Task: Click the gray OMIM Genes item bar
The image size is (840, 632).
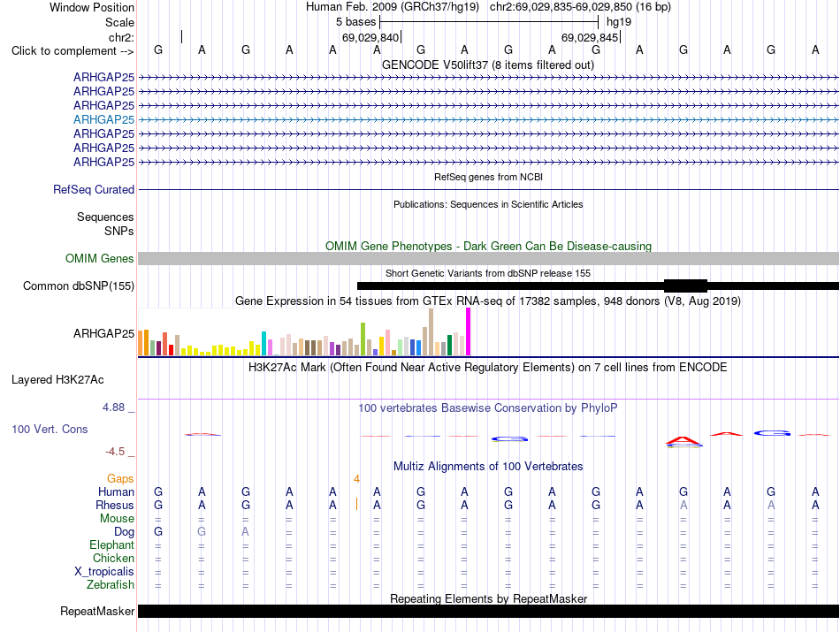Action: tap(488, 259)
